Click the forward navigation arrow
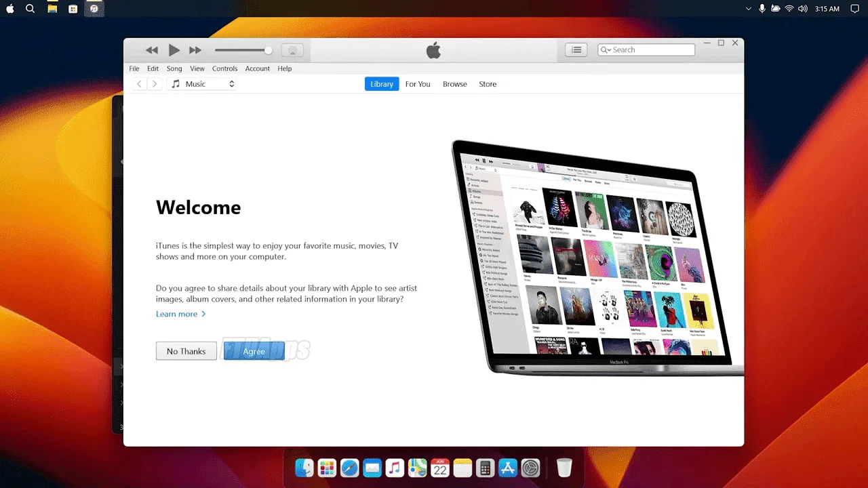 155,84
